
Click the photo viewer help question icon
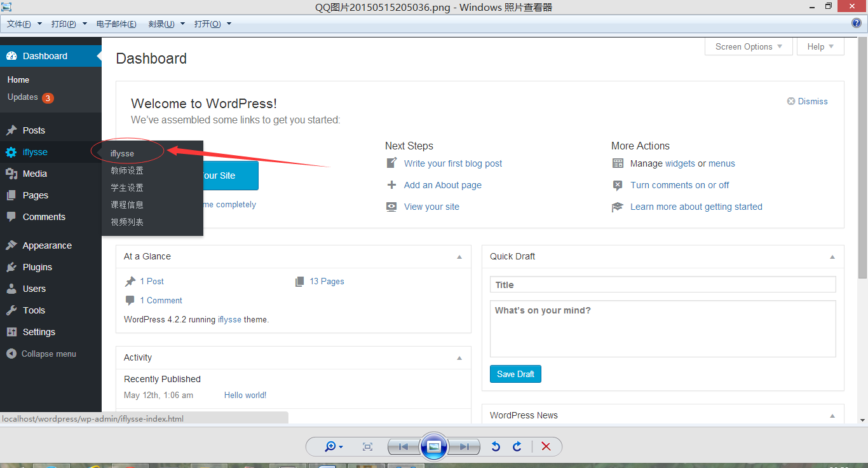pos(857,23)
